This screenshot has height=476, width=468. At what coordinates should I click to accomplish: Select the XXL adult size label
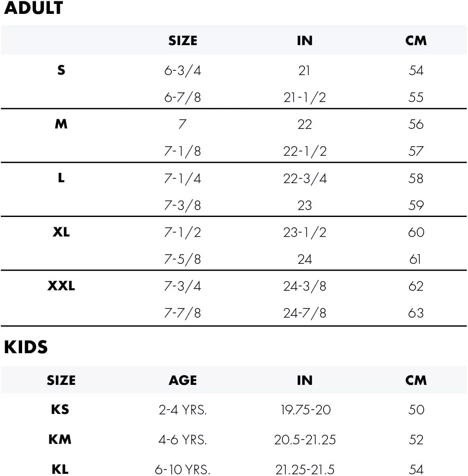[x=61, y=286]
